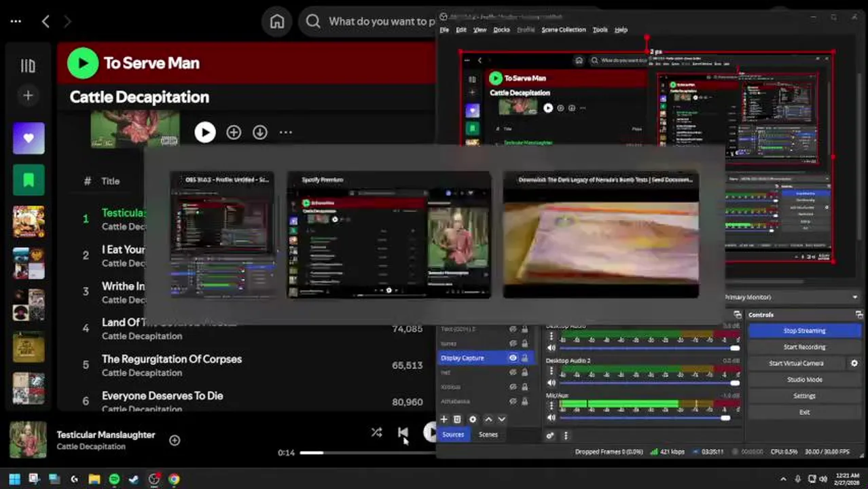The width and height of the screenshot is (868, 489).
Task: Pop out the Controls dock
Action: click(x=858, y=314)
